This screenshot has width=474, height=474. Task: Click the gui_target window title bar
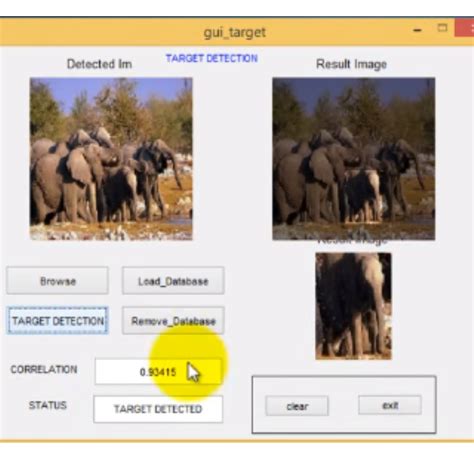(235, 32)
